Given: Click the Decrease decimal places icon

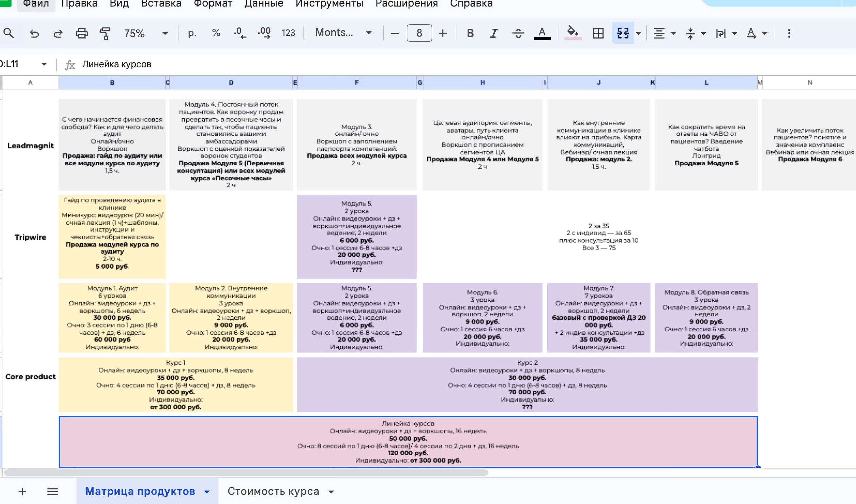Looking at the screenshot, I should point(240,33).
